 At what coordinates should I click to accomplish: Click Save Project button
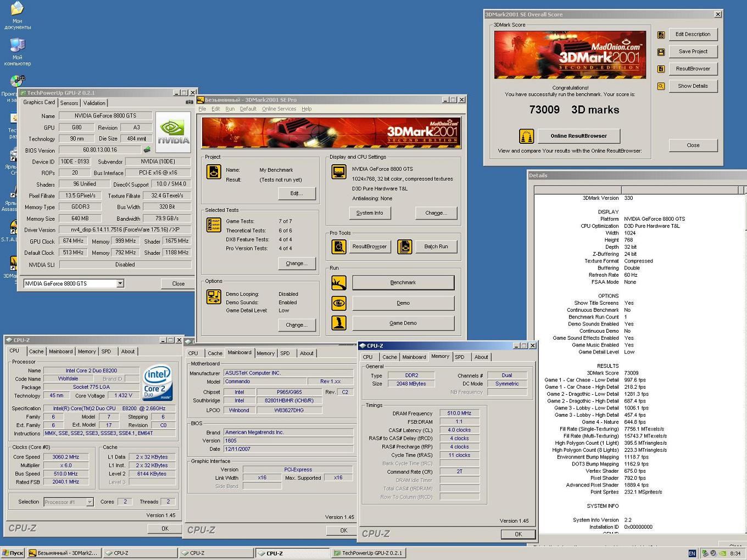pos(693,52)
